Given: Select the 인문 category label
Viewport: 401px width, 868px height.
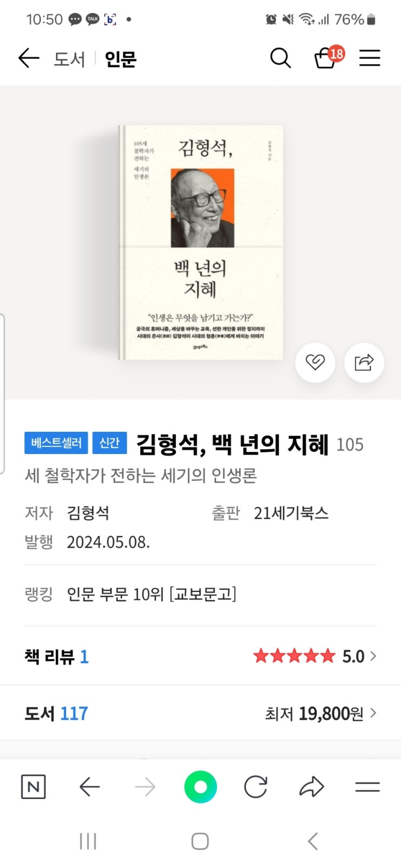Looking at the screenshot, I should click(120, 59).
